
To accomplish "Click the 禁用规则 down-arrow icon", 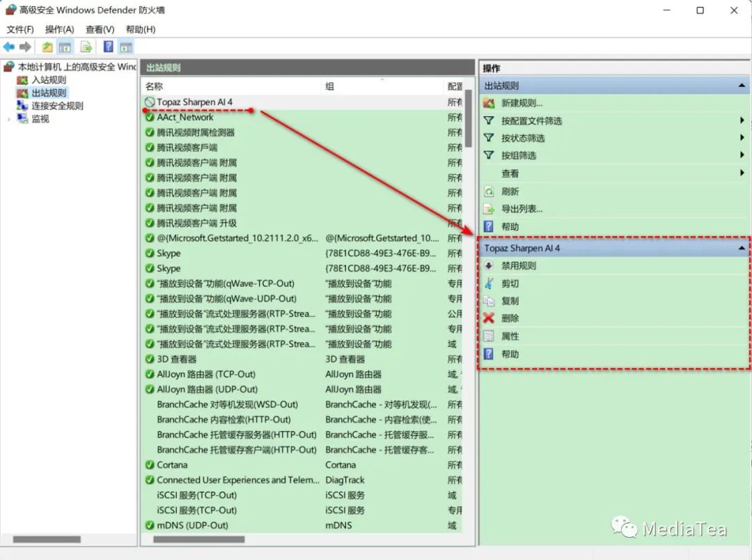I will tap(489, 265).
